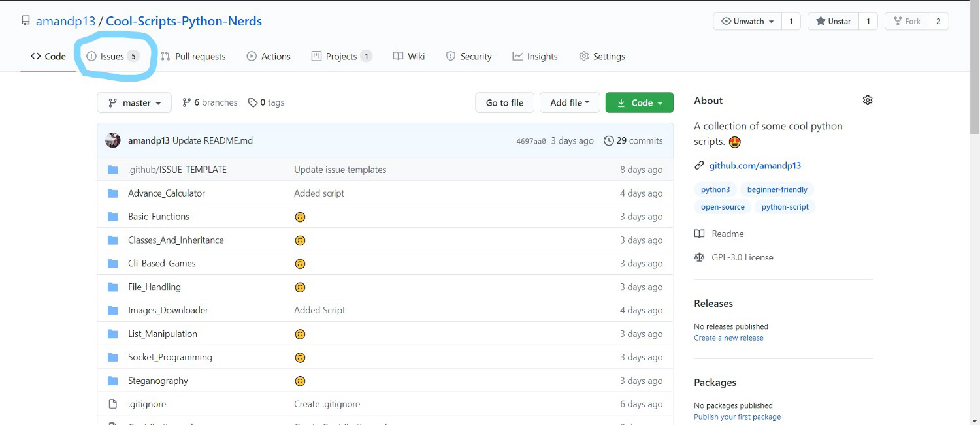
Task: Click the Go to file button
Action: point(504,102)
